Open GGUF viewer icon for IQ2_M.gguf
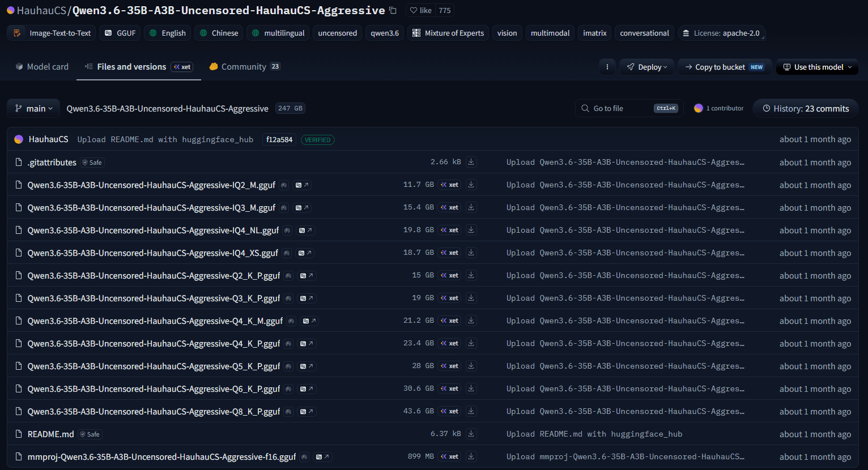868x470 pixels. click(302, 185)
